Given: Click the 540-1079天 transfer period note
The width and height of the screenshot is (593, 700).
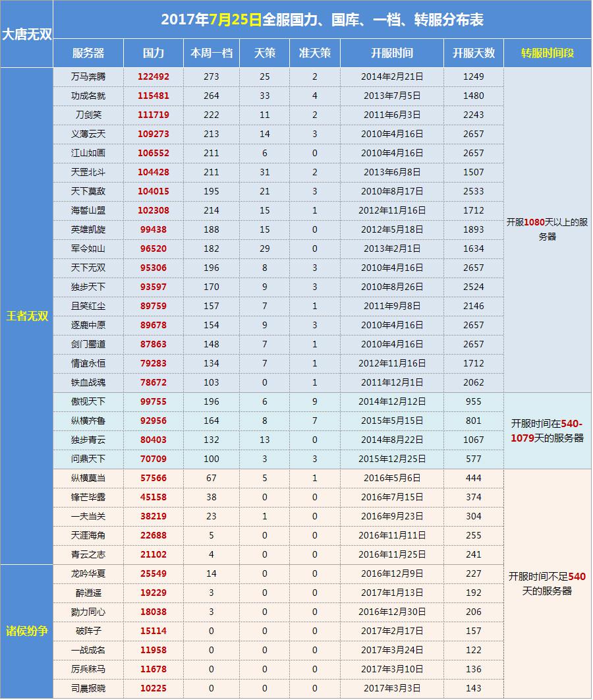Looking at the screenshot, I should coord(548,431).
